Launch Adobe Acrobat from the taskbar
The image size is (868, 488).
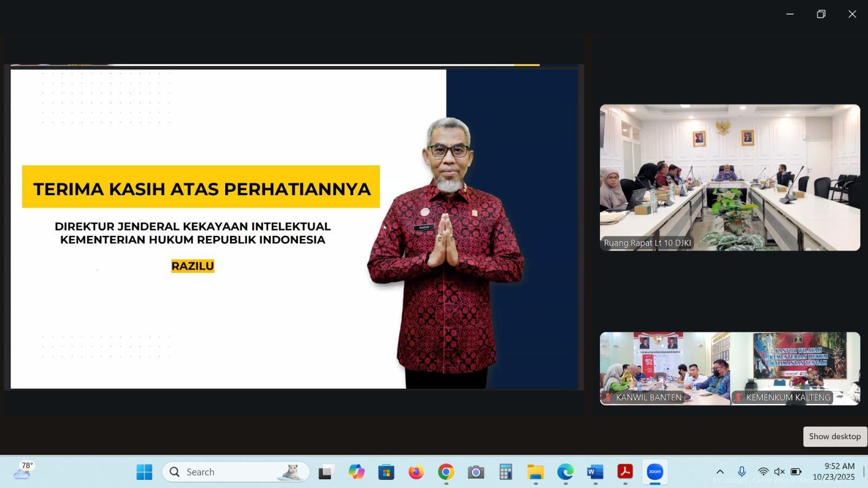tap(625, 472)
